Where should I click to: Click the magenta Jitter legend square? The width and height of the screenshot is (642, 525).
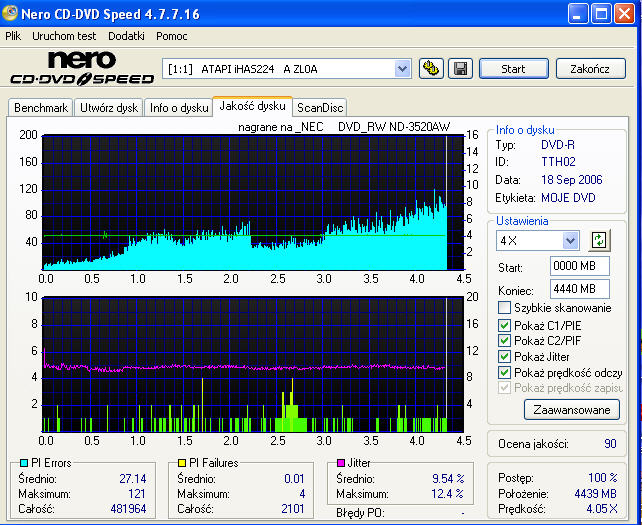click(341, 463)
